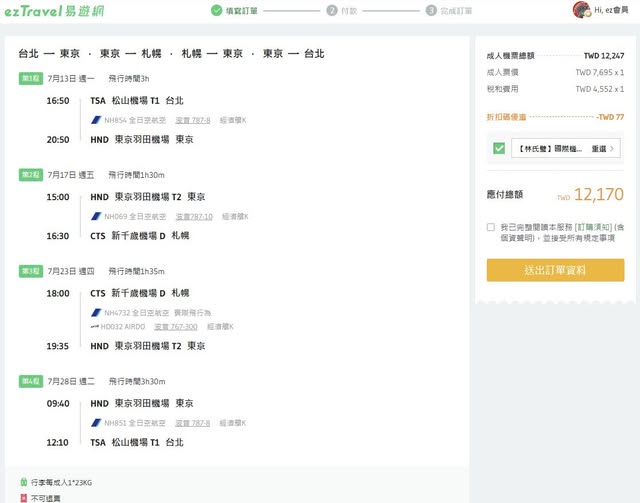Screen dimensions: 640x503
Task: Click the 送出訂單資料 submit button
Action: point(554,270)
